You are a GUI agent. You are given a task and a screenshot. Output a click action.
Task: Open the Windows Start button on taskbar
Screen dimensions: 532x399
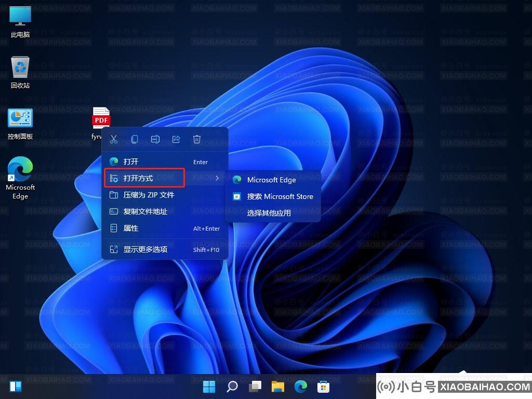(209, 387)
